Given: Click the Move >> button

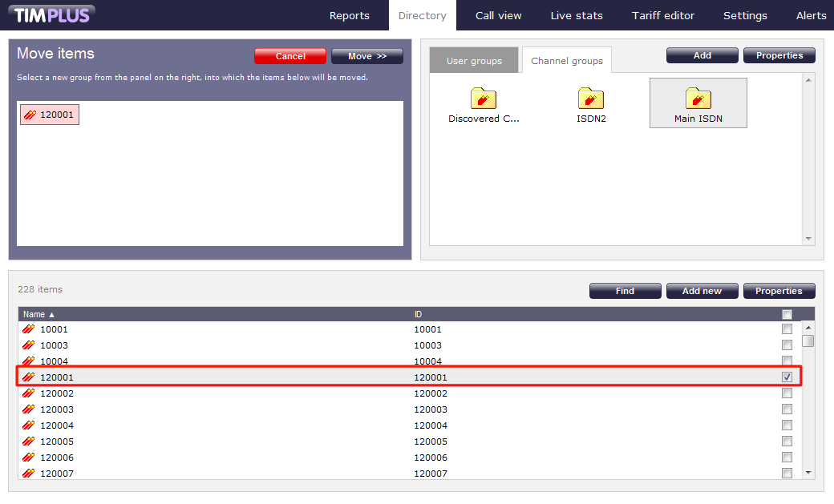Looking at the screenshot, I should [x=366, y=56].
